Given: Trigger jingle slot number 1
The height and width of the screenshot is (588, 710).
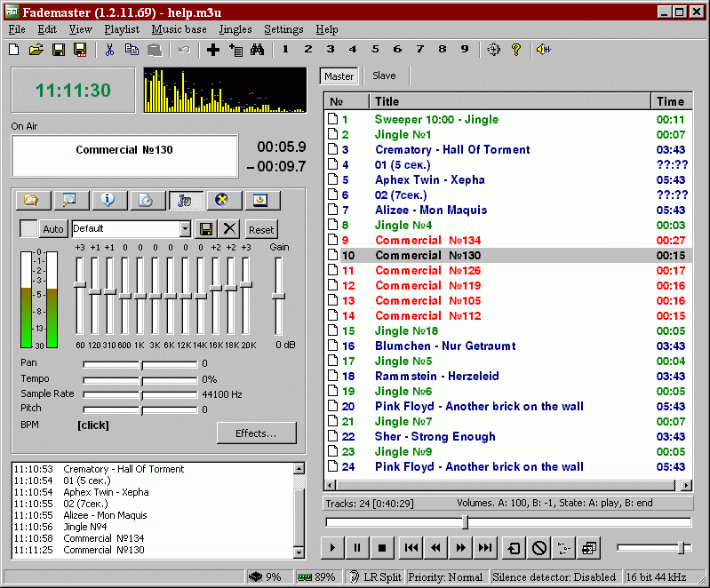Looking at the screenshot, I should 285,50.
